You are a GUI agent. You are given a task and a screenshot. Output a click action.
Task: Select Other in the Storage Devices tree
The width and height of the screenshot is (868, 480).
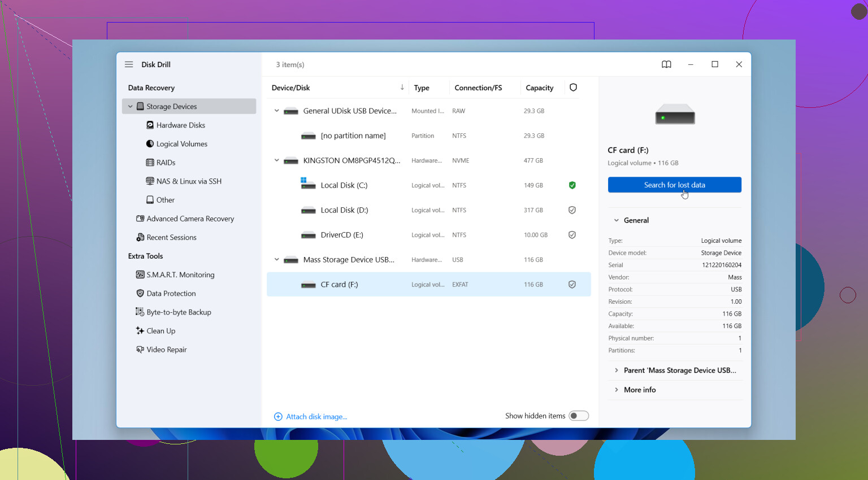(x=166, y=200)
